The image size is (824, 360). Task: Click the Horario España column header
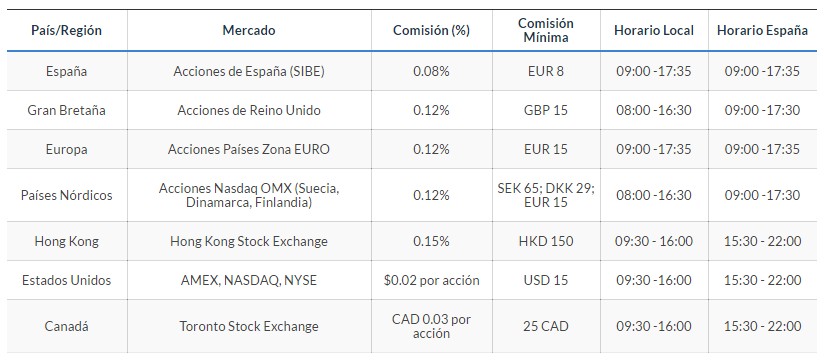[763, 30]
